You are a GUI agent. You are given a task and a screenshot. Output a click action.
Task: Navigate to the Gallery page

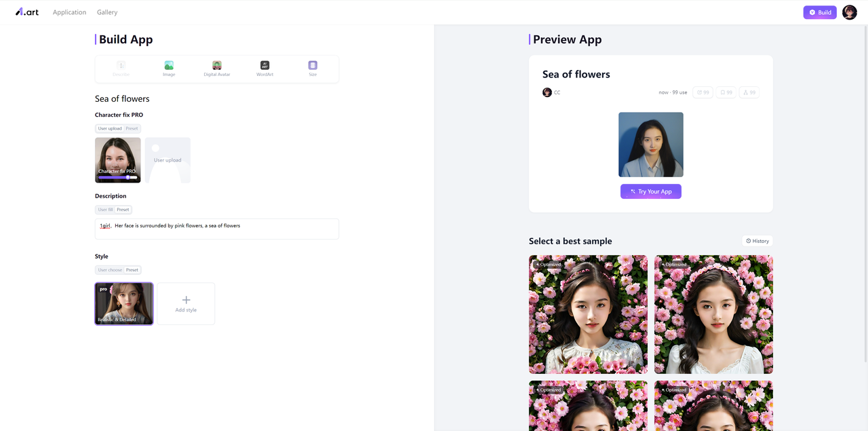(x=107, y=12)
